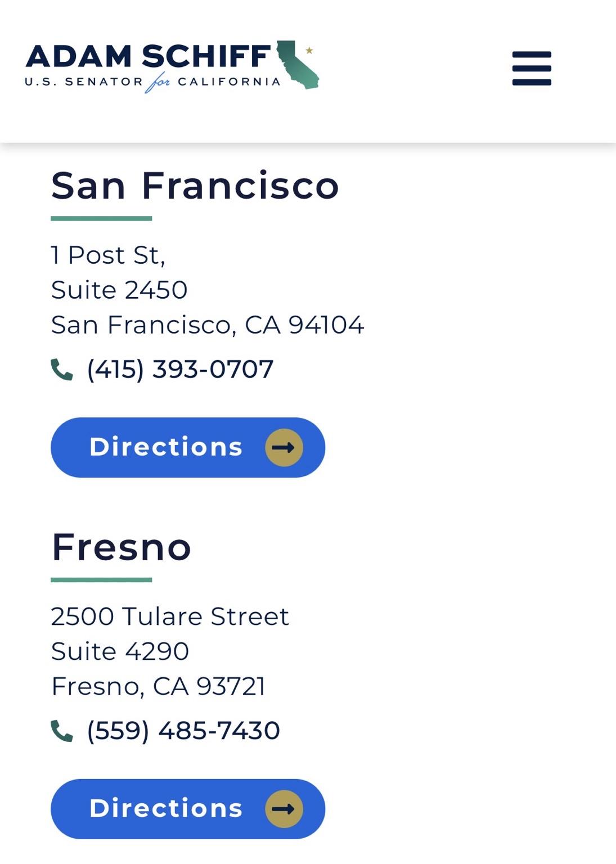Click the gold arrow in San Francisco Directions
Image resolution: width=616 pixels, height=864 pixels.
[x=284, y=448]
